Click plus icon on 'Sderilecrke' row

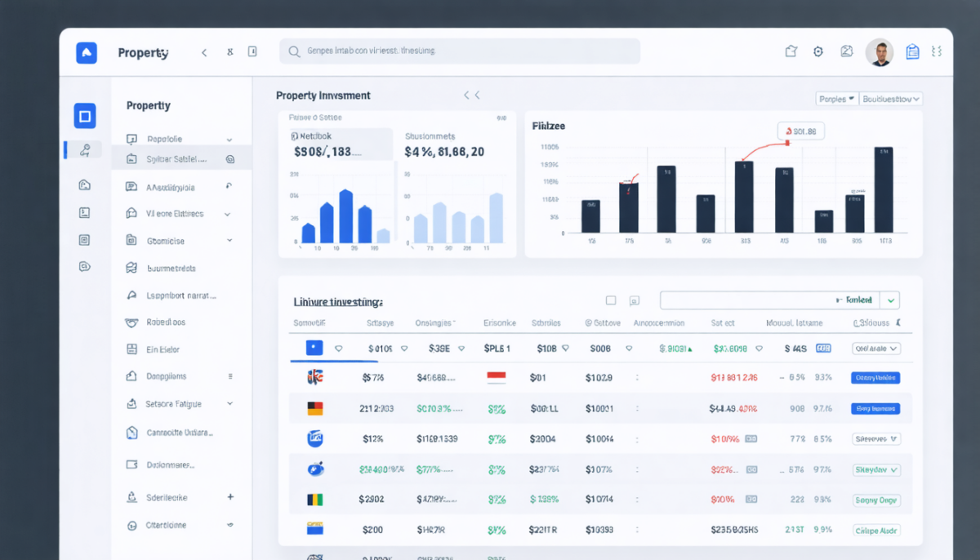pyautogui.click(x=230, y=496)
